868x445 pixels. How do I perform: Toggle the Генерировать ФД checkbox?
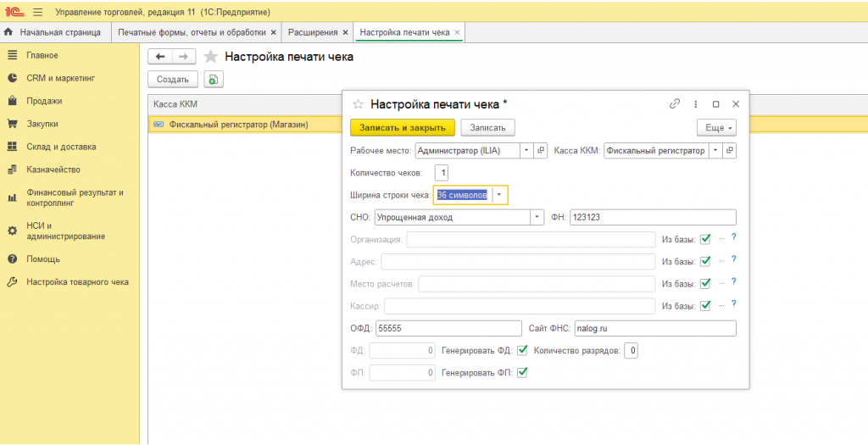point(522,350)
